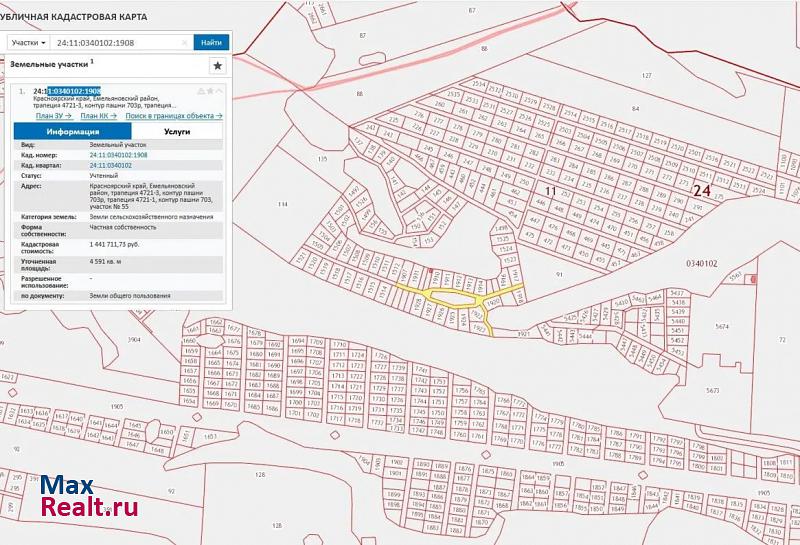Image resolution: width=800 pixels, height=545 pixels.
Task: Open cadastral quarter 24:11:0340102 link
Action: (111, 165)
